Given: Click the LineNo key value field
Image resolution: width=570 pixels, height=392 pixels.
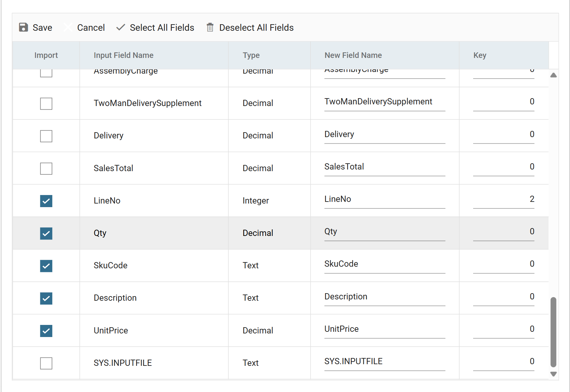Looking at the screenshot, I should pos(504,200).
